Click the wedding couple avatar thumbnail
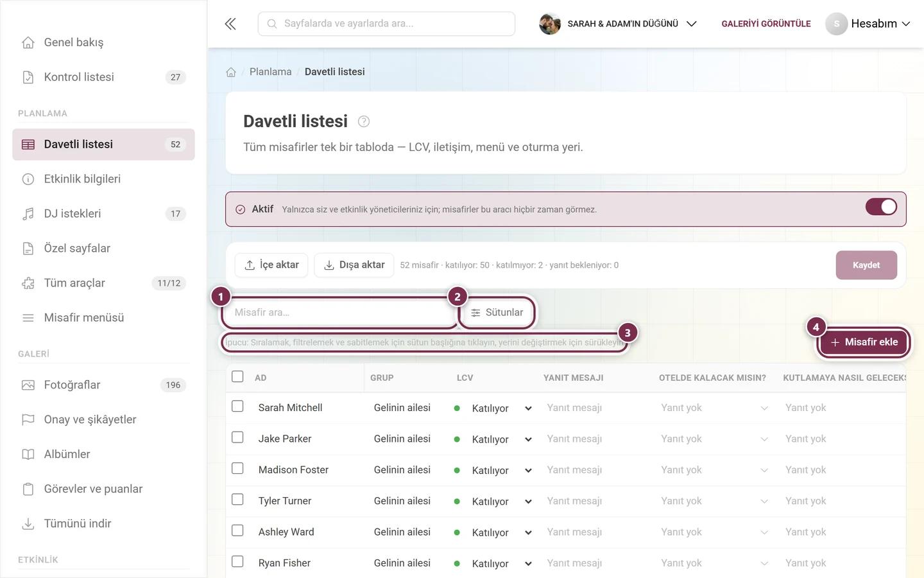The width and height of the screenshot is (924, 578). tap(550, 24)
